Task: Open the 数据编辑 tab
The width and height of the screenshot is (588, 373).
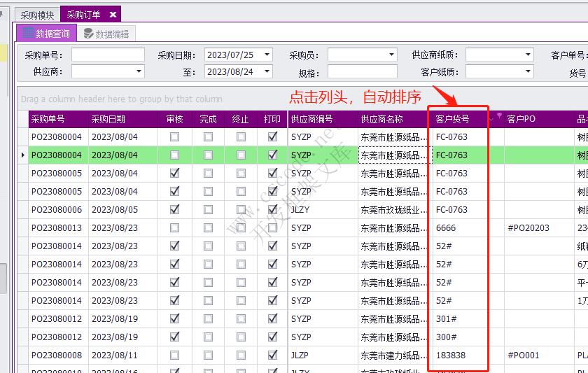Action: point(106,34)
